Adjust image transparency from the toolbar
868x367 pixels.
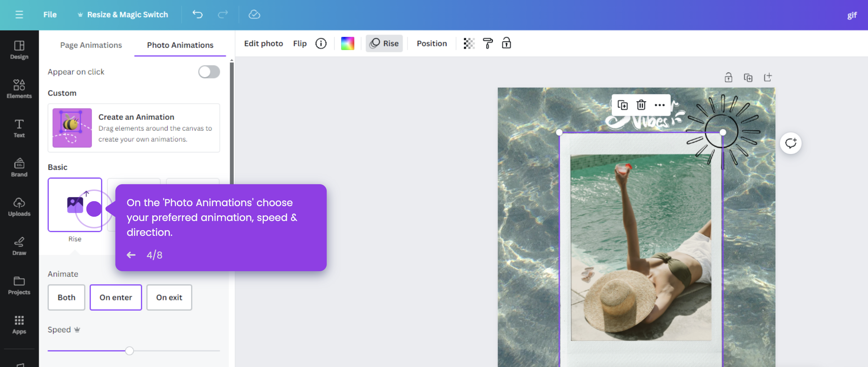(x=469, y=43)
